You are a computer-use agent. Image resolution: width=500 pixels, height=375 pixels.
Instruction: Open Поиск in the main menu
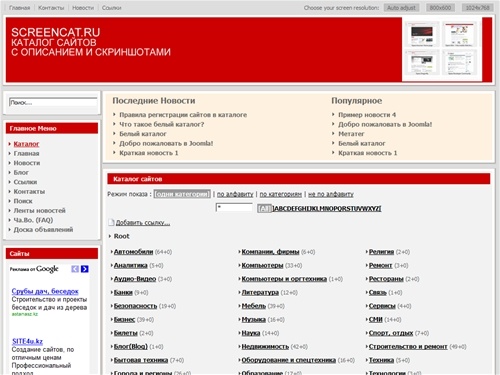(x=23, y=201)
